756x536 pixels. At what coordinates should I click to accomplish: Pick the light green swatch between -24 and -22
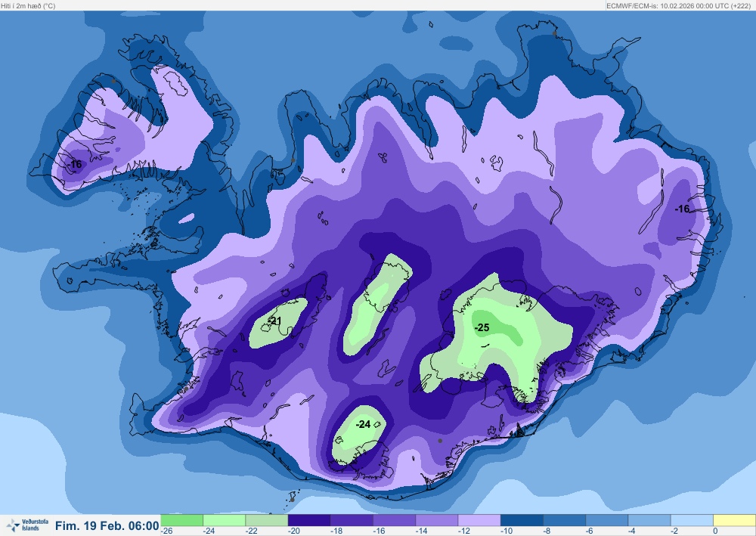pos(225,520)
